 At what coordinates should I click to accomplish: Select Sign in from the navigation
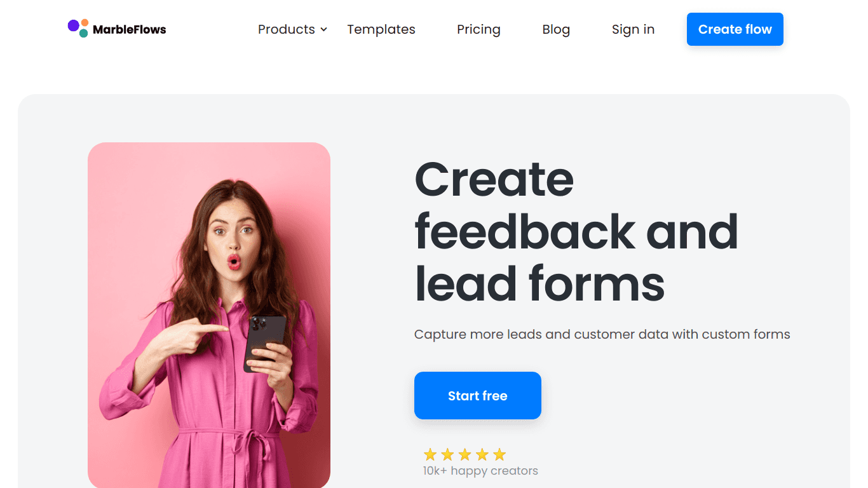coord(633,29)
